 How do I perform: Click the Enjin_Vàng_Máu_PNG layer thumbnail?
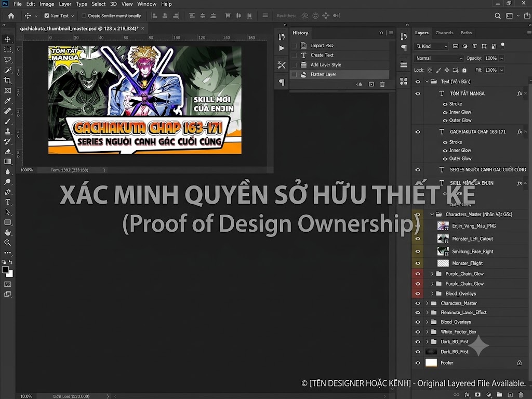(x=443, y=226)
